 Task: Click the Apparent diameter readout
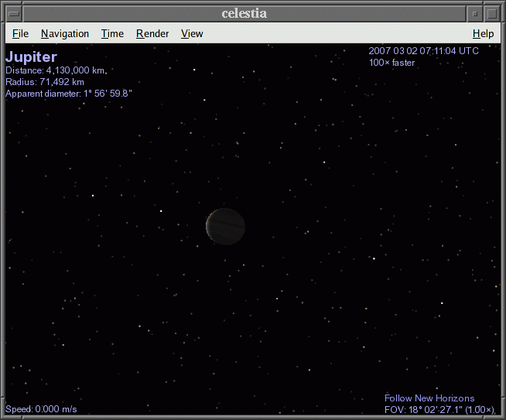coord(69,94)
